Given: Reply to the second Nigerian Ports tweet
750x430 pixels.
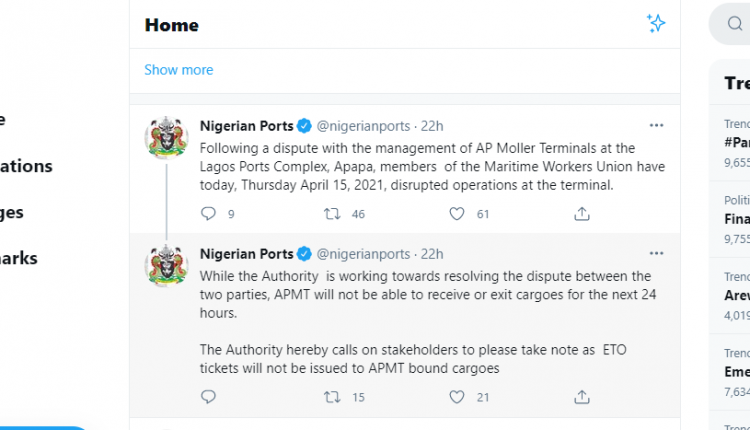Looking at the screenshot, I should click(208, 397).
